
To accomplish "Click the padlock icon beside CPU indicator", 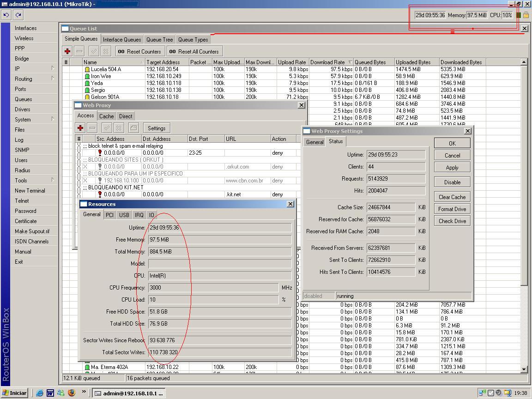I will pyautogui.click(x=526, y=15).
